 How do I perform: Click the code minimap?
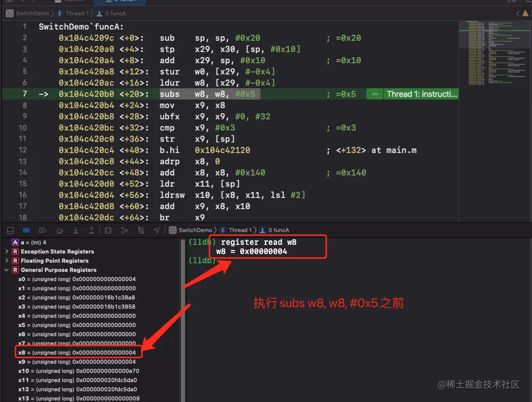(495, 53)
